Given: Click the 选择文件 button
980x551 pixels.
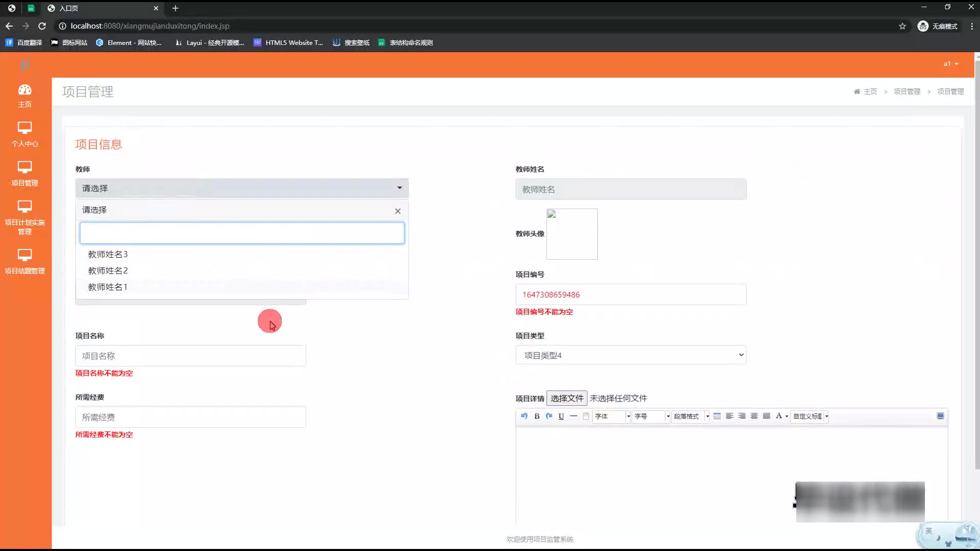Looking at the screenshot, I should click(567, 398).
